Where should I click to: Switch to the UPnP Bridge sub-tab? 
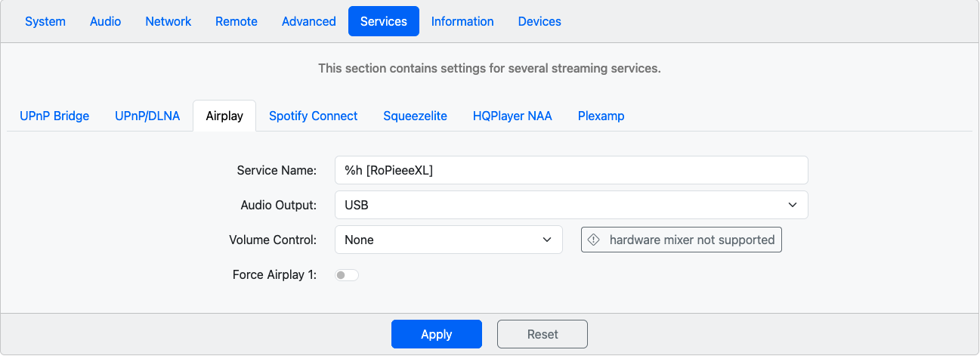pos(54,116)
